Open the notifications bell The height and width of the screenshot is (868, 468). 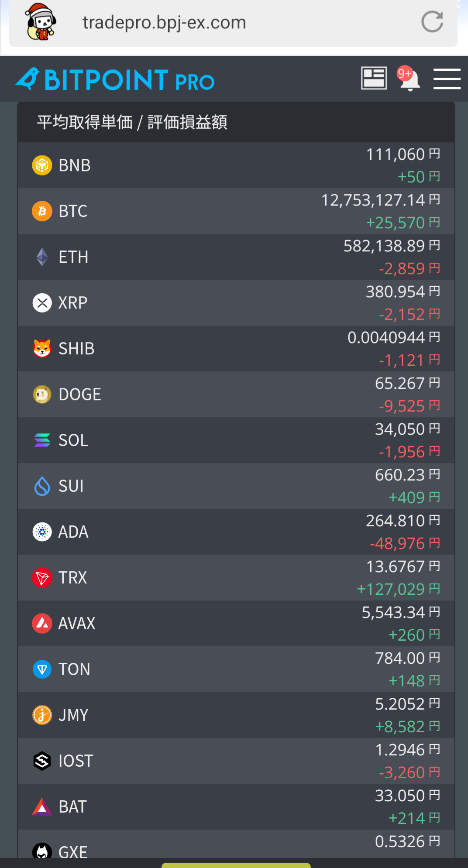pyautogui.click(x=409, y=79)
